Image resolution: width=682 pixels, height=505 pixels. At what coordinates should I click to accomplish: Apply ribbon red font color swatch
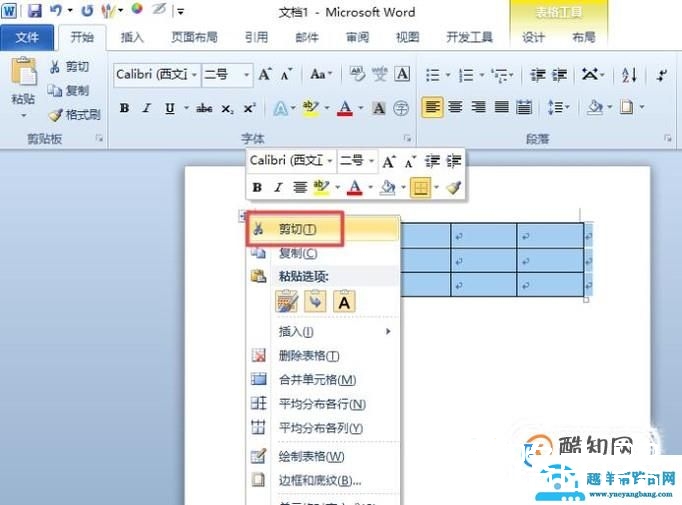point(345,108)
